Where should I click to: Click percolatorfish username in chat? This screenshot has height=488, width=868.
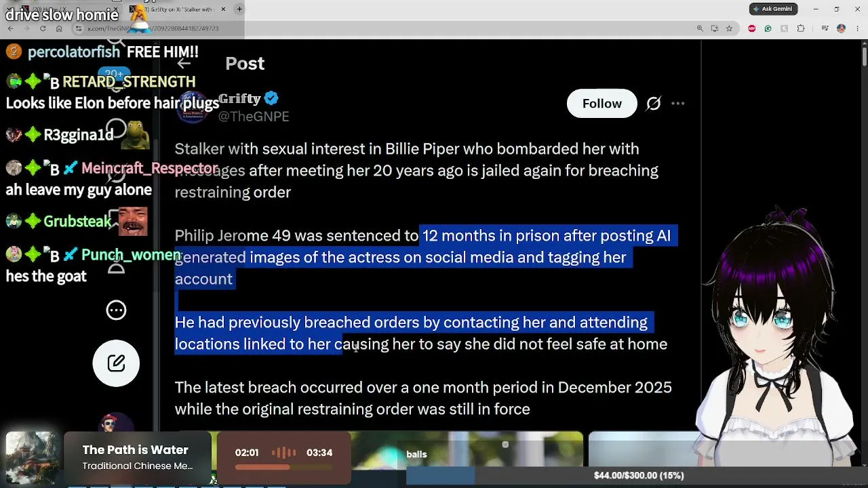pos(74,52)
